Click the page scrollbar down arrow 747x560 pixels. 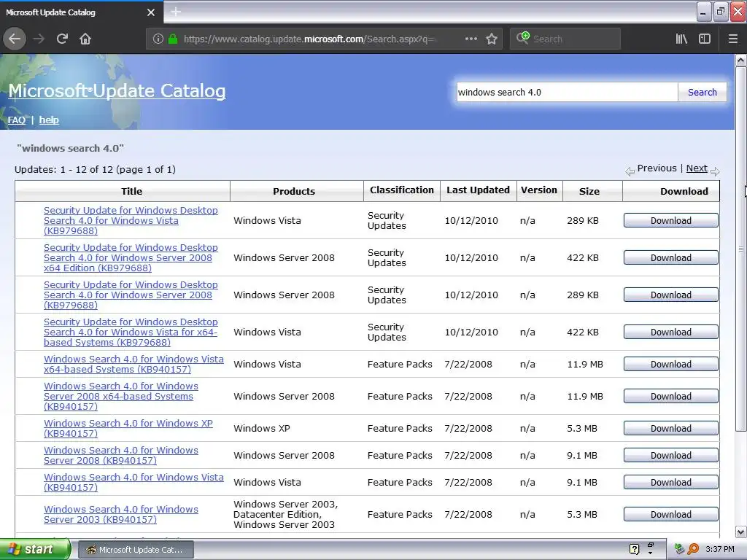(x=740, y=532)
